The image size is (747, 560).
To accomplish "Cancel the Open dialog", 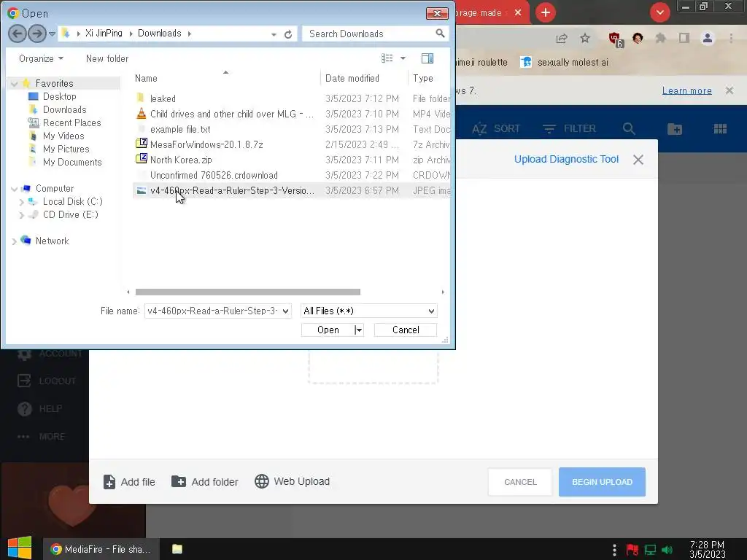I will [x=406, y=330].
